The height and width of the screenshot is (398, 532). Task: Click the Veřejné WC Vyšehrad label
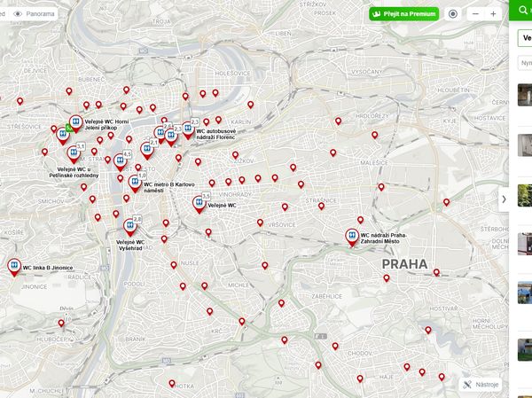point(130,245)
